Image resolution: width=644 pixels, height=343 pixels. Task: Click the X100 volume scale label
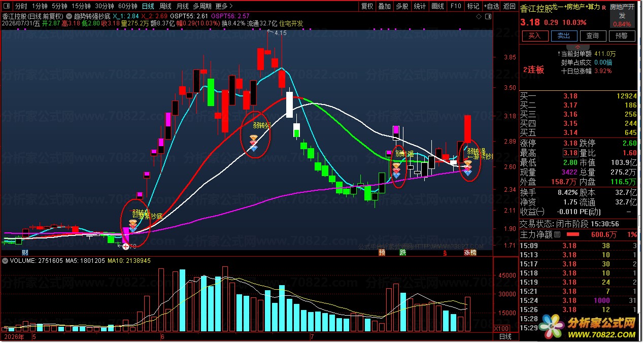(x=501, y=328)
